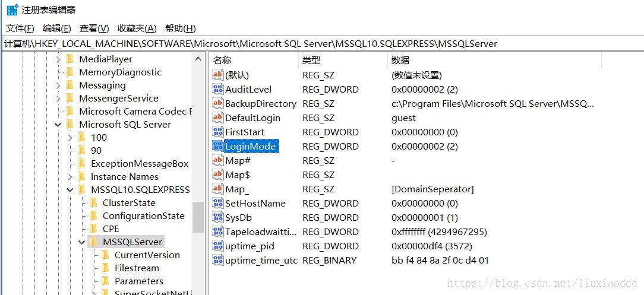Click the Map_ string value icon
Viewport: 644px width, 295px height.
point(217,189)
